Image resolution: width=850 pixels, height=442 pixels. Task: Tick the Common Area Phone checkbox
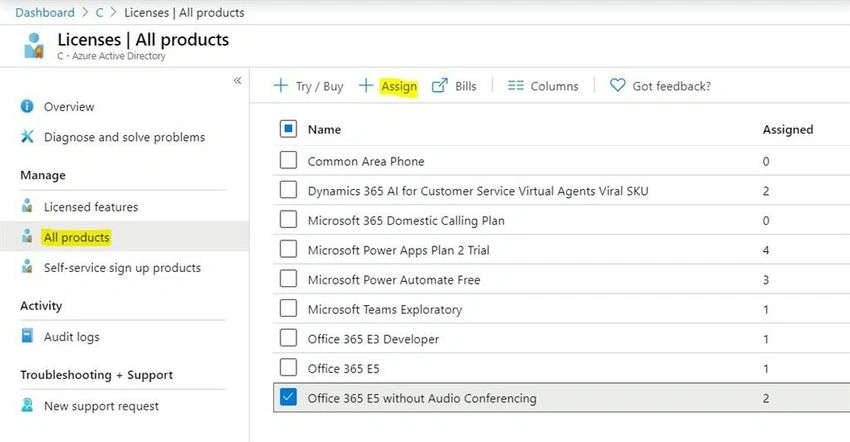point(288,160)
